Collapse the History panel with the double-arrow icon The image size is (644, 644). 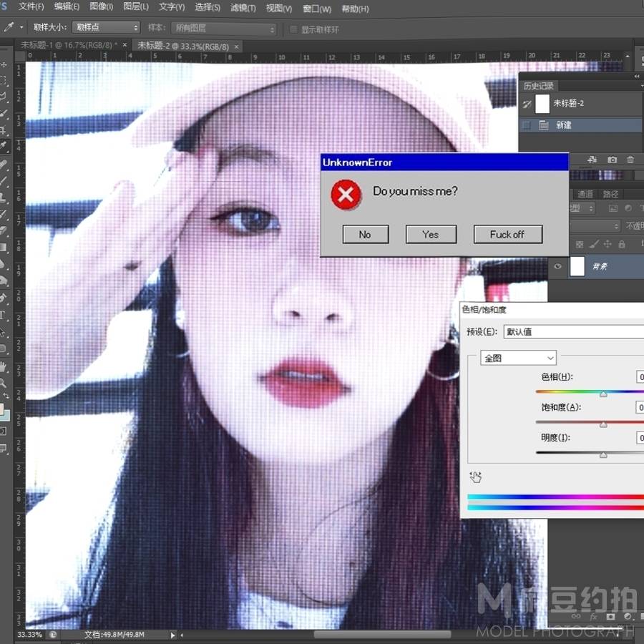click(x=637, y=76)
